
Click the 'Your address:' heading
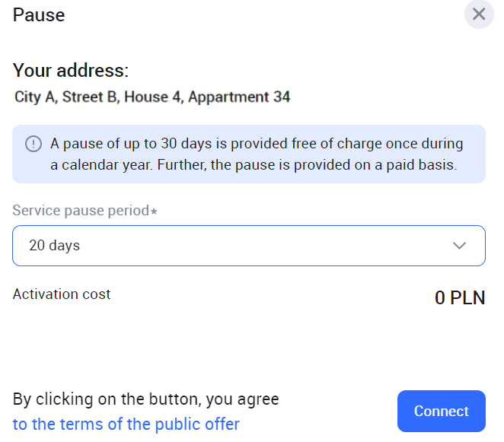pyautogui.click(x=71, y=71)
